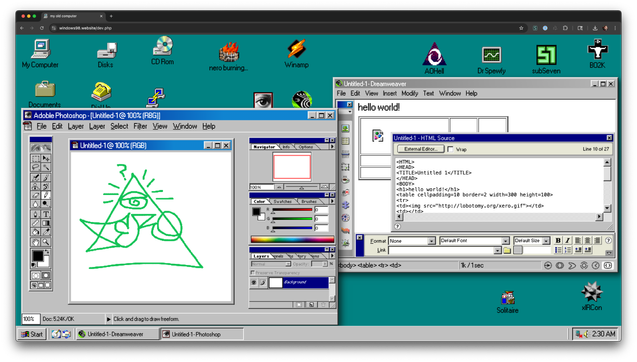Image resolution: width=637 pixels, height=362 pixels.
Task: Click the foreground color swatch in toolbox
Action: (x=38, y=255)
